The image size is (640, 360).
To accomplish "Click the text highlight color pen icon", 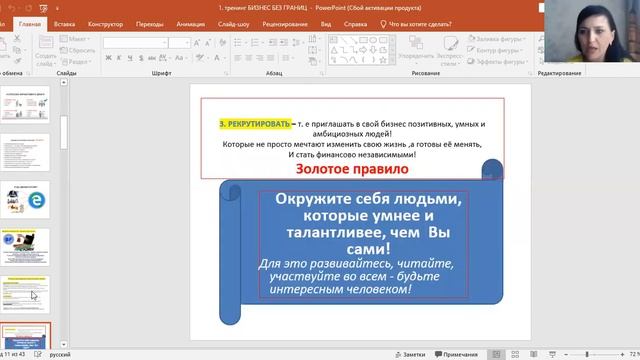I will click(201, 58).
